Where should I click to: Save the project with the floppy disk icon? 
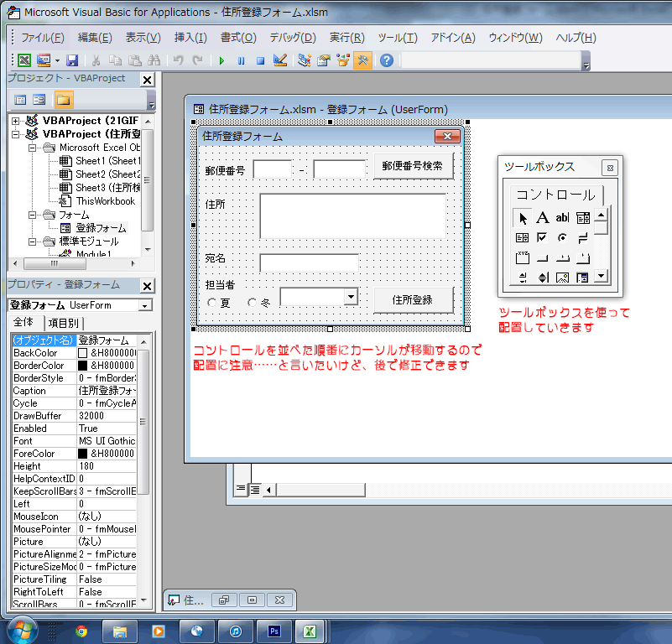(72, 60)
